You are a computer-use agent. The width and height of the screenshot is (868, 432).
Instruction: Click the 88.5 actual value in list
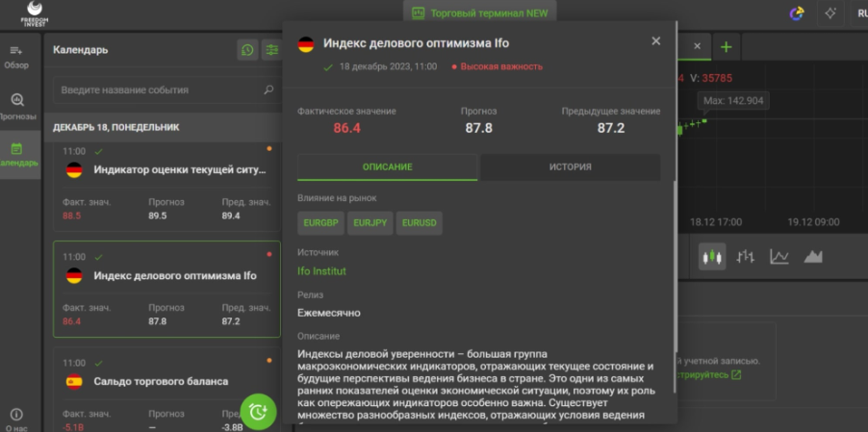pyautogui.click(x=71, y=216)
